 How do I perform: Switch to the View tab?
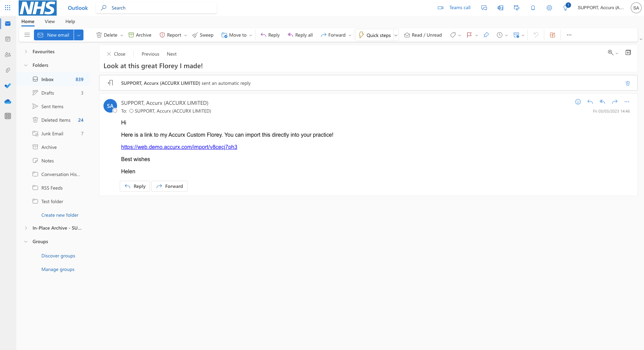50,21
